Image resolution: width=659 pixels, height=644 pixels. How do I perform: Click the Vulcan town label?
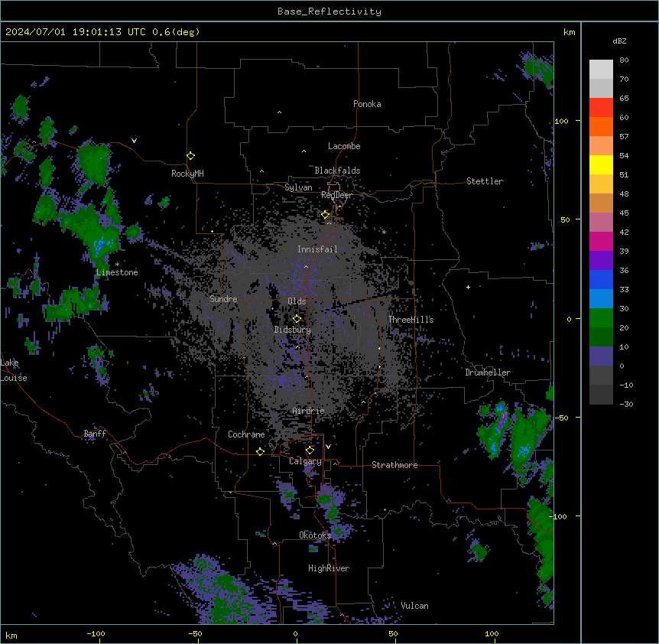tap(414, 606)
